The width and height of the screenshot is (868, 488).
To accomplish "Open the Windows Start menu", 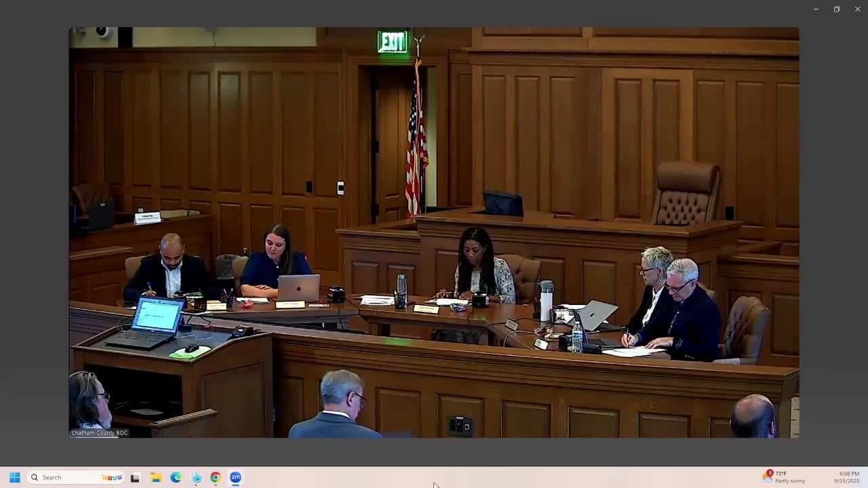I will [x=14, y=477].
